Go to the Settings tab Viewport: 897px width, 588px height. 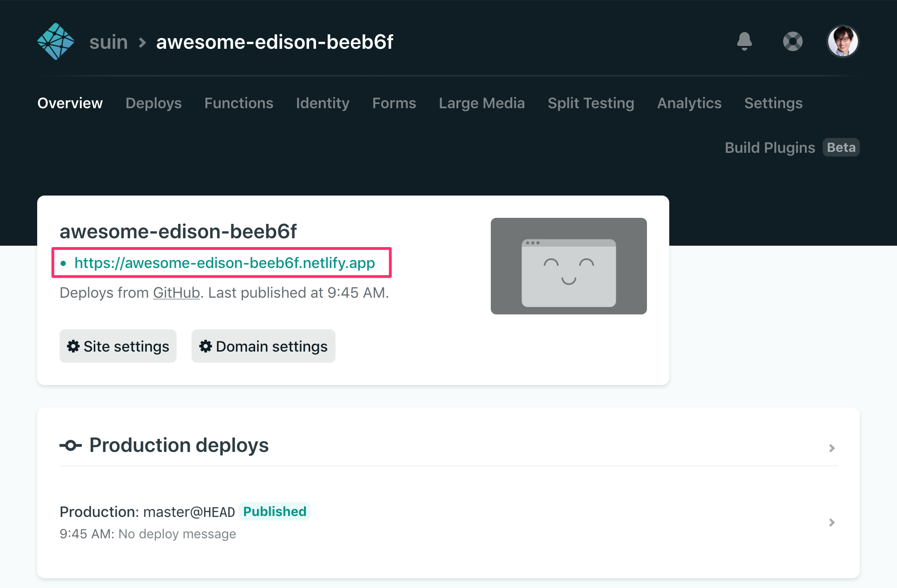pos(773,103)
